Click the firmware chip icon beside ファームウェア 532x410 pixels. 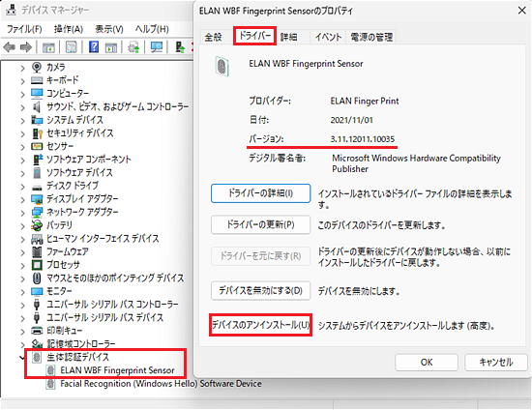coord(37,251)
